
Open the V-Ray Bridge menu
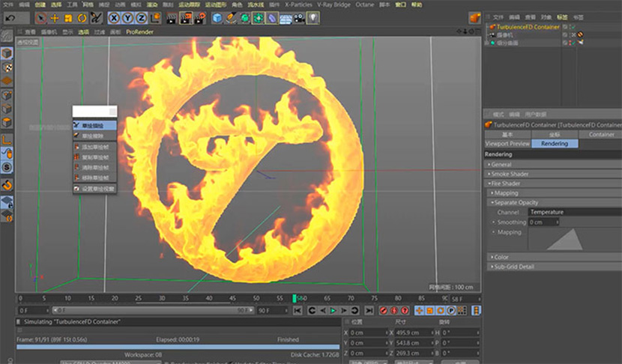[x=333, y=4]
